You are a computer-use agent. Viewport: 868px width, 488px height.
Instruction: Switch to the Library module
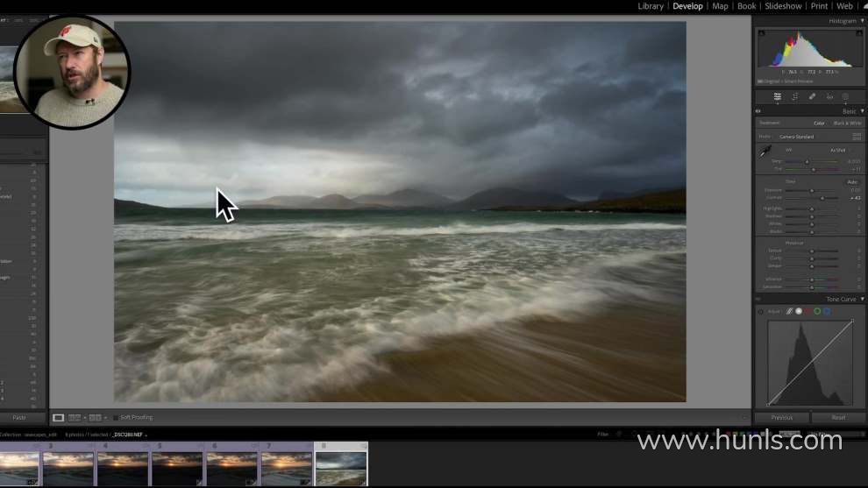(x=651, y=6)
